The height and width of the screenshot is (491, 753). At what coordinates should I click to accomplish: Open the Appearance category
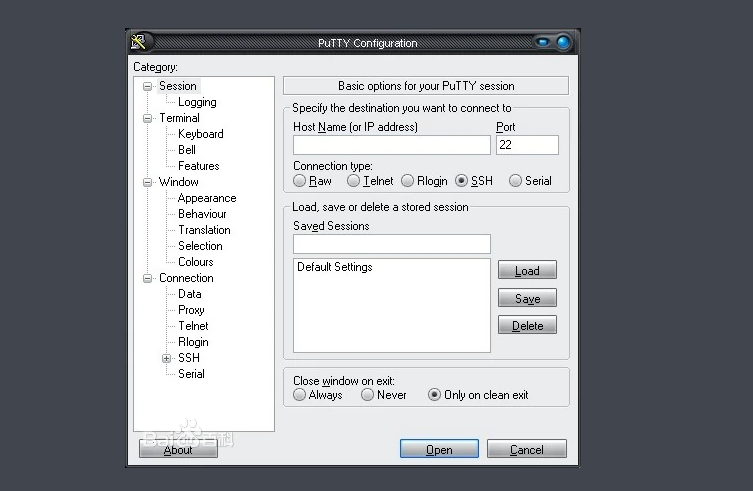click(x=207, y=198)
